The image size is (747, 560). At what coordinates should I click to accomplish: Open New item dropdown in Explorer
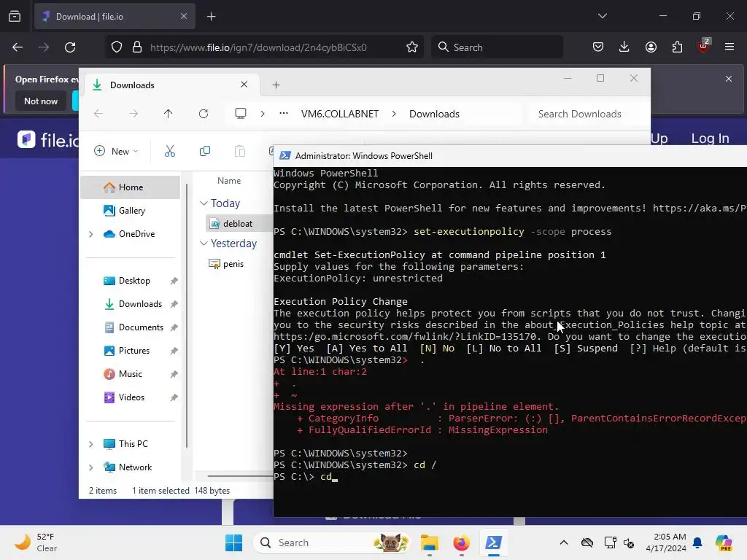[116, 151]
